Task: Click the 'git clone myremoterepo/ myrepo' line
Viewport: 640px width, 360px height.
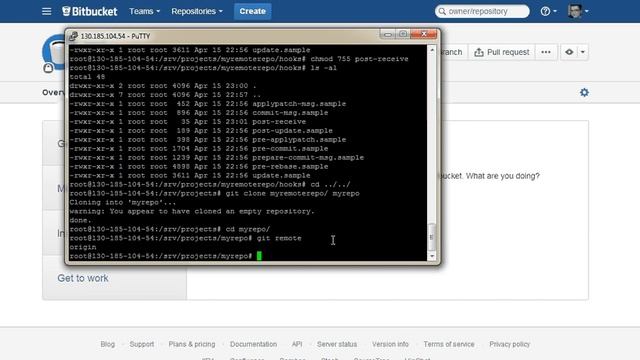Action: tap(214, 193)
